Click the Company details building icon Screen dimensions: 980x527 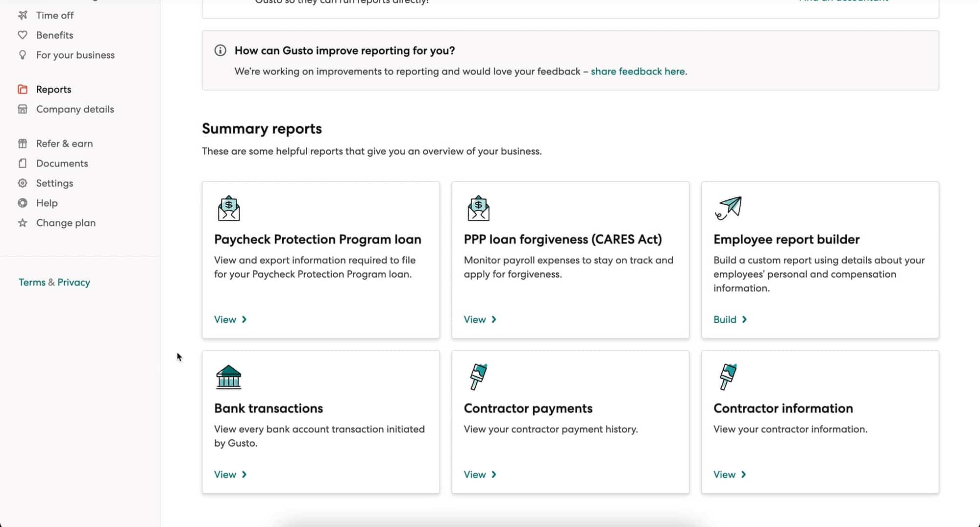pos(23,109)
